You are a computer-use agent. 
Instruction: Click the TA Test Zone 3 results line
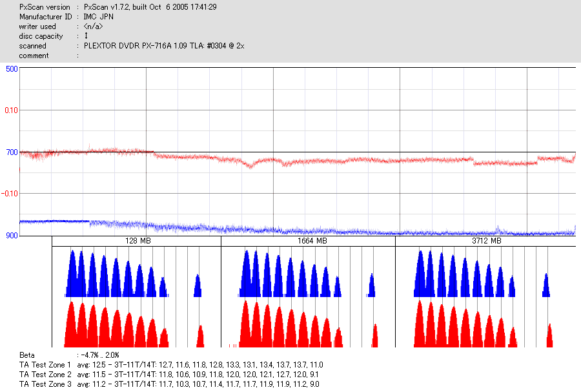169,384
